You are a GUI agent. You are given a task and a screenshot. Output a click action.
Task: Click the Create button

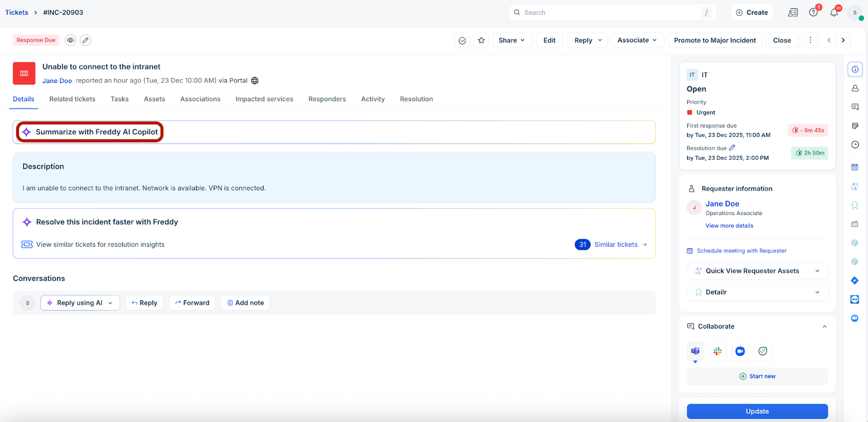coord(752,12)
